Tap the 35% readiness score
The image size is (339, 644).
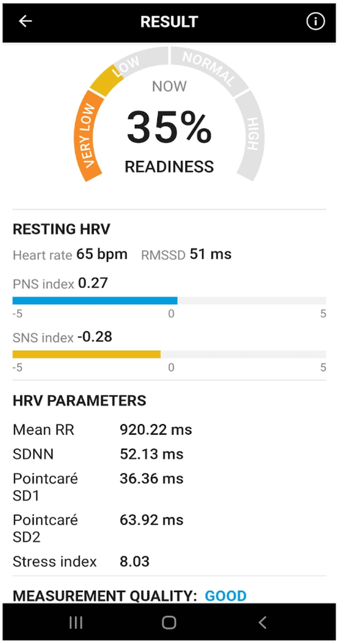coord(169,128)
